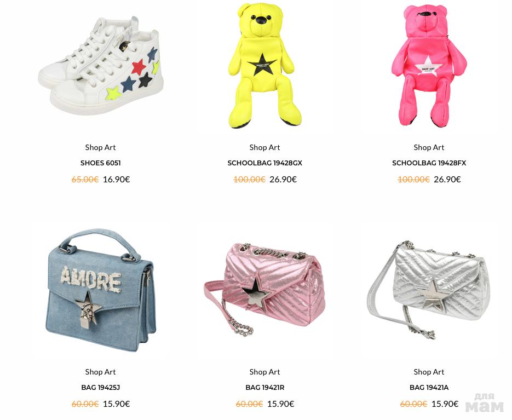Open the denim AMORE handbag image
The height and width of the screenshot is (420, 512).
pos(101,290)
